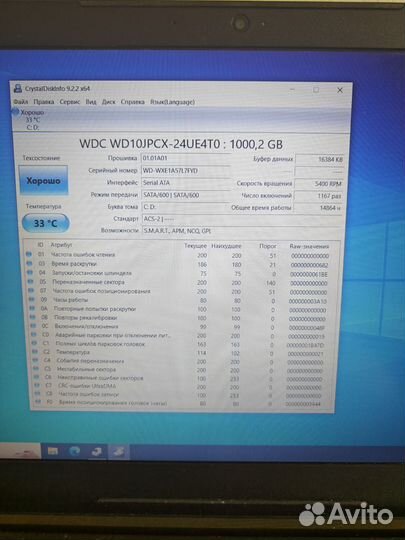This screenshot has width=405, height=540.
Task: Open the Вид menu
Action: [91, 102]
